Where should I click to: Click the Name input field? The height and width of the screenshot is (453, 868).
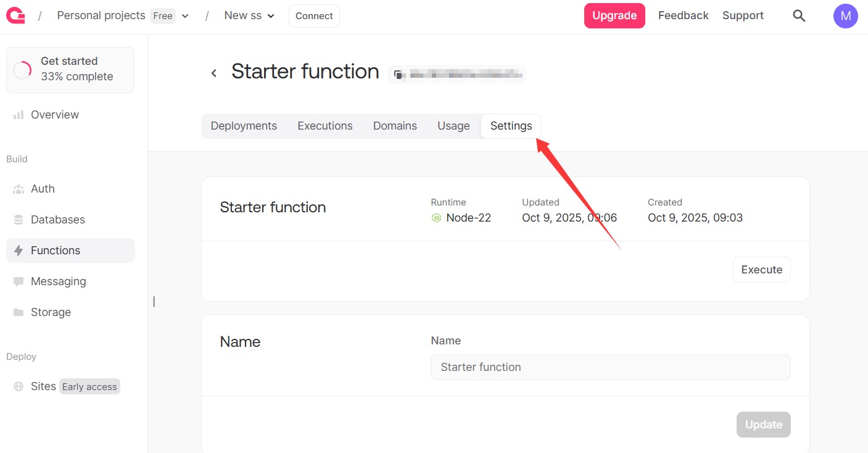[610, 367]
